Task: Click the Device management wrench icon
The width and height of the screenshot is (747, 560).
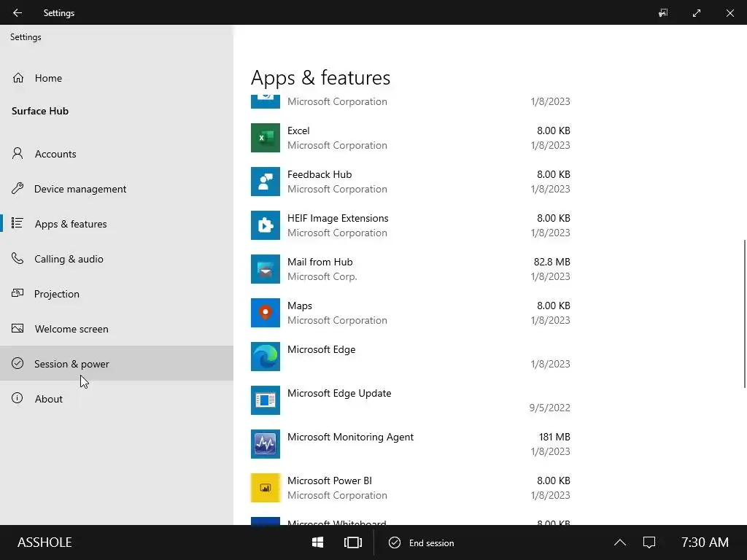Action: 18,189
